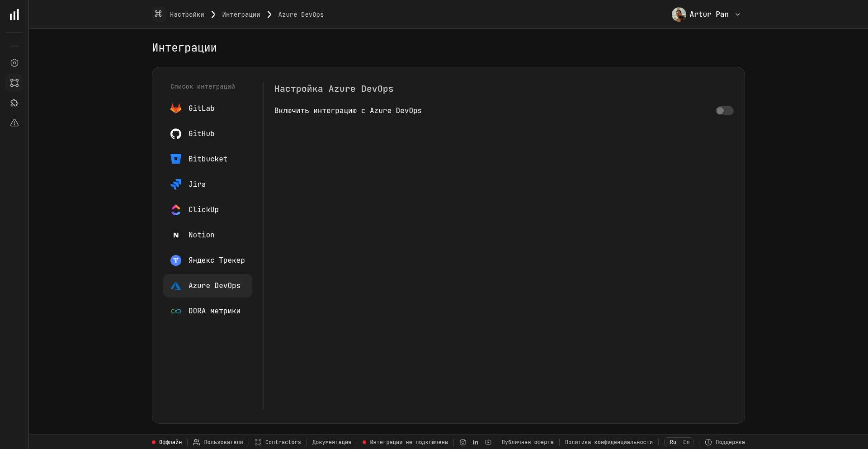Click the Artur Pan user name

click(x=709, y=14)
